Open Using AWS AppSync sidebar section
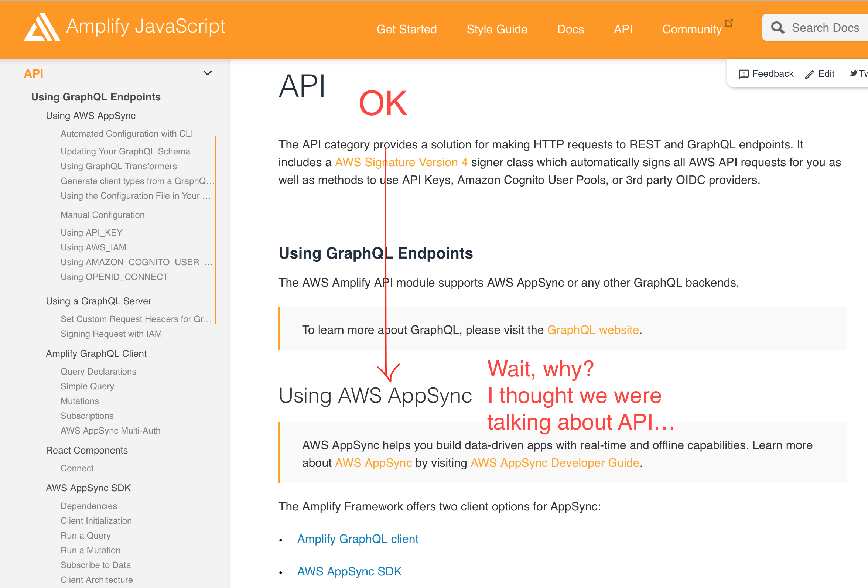 [90, 116]
